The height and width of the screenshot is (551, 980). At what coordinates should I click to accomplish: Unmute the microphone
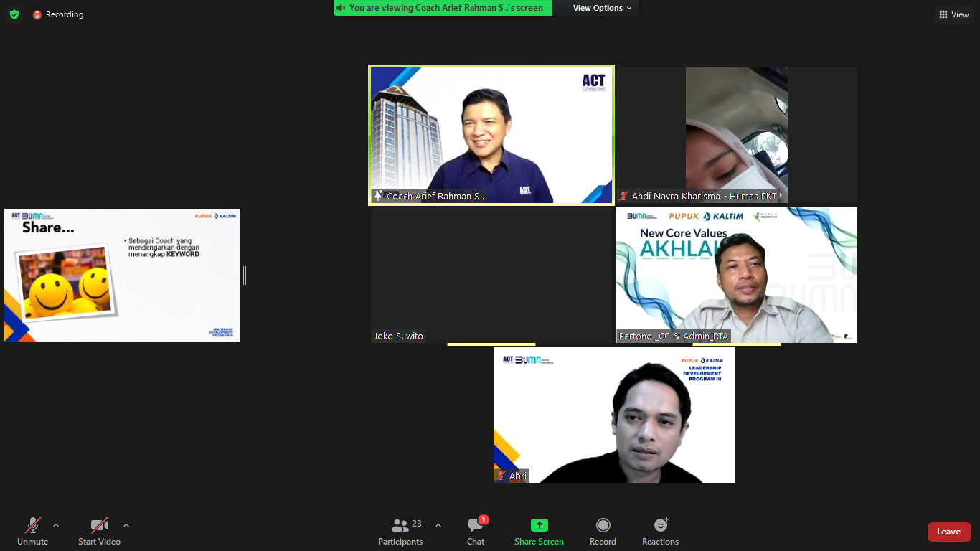[x=33, y=525]
